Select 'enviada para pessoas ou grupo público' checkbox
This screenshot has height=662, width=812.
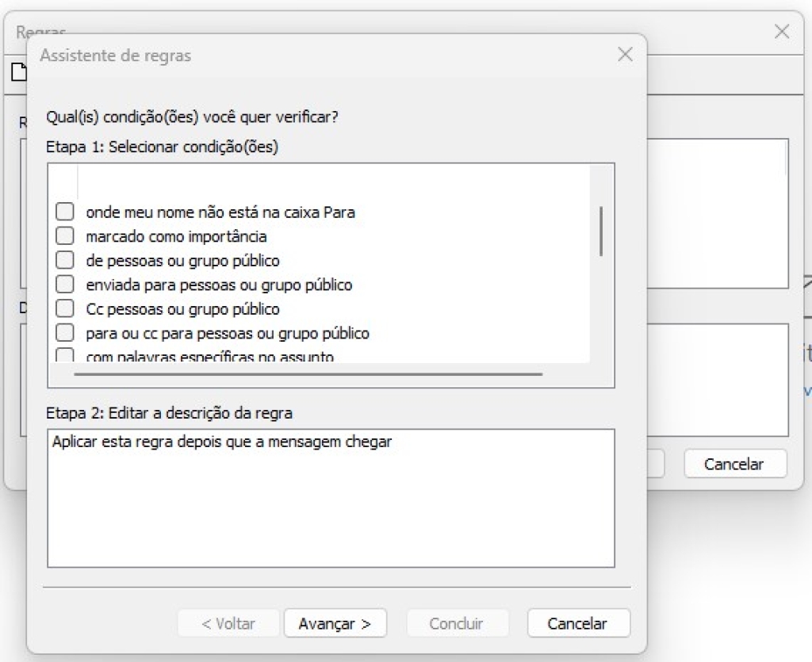point(65,285)
